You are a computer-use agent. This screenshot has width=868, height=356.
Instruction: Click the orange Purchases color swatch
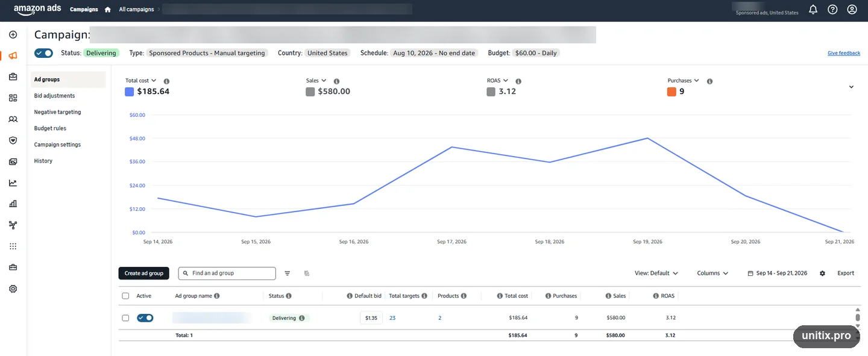pos(671,92)
